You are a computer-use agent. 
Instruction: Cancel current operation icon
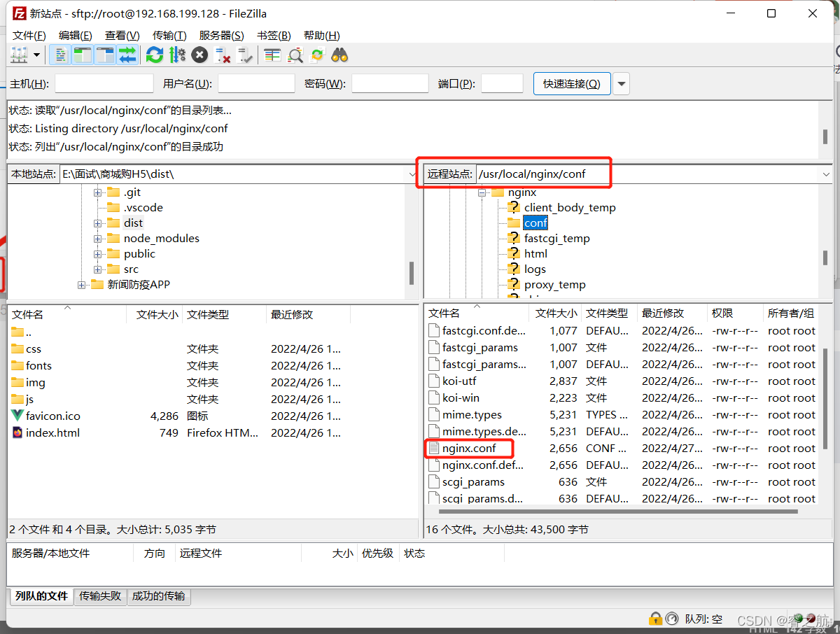click(199, 55)
